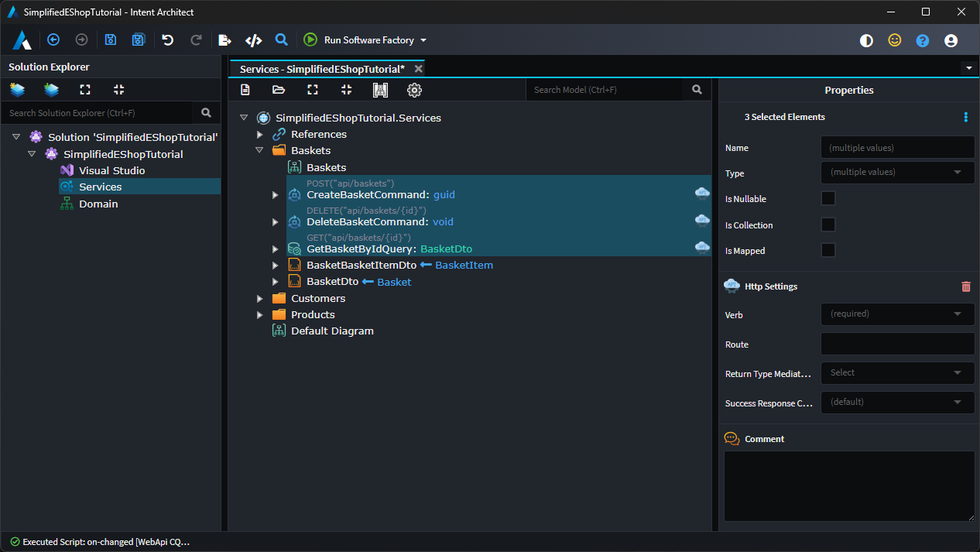Open designer settings gear
The height and width of the screenshot is (552, 980).
pos(414,90)
